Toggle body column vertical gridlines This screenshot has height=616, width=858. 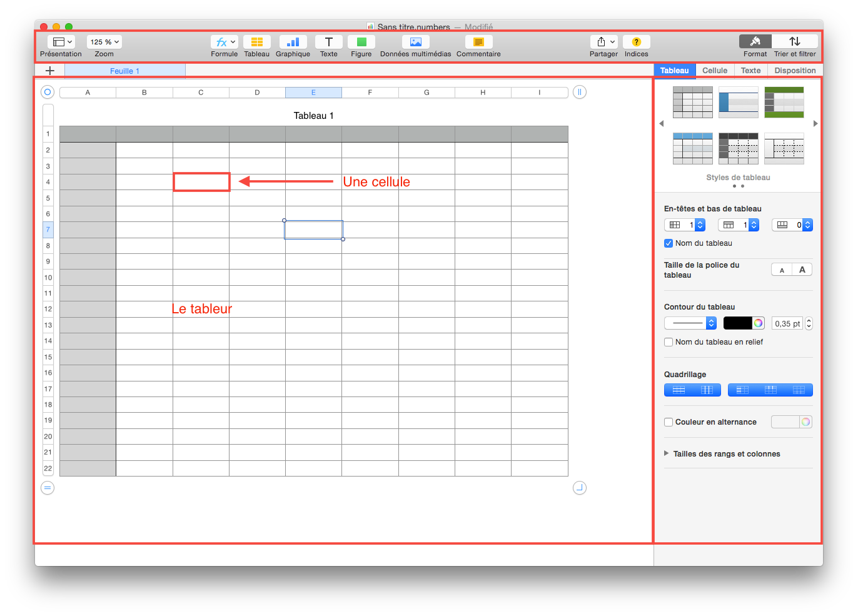point(707,390)
